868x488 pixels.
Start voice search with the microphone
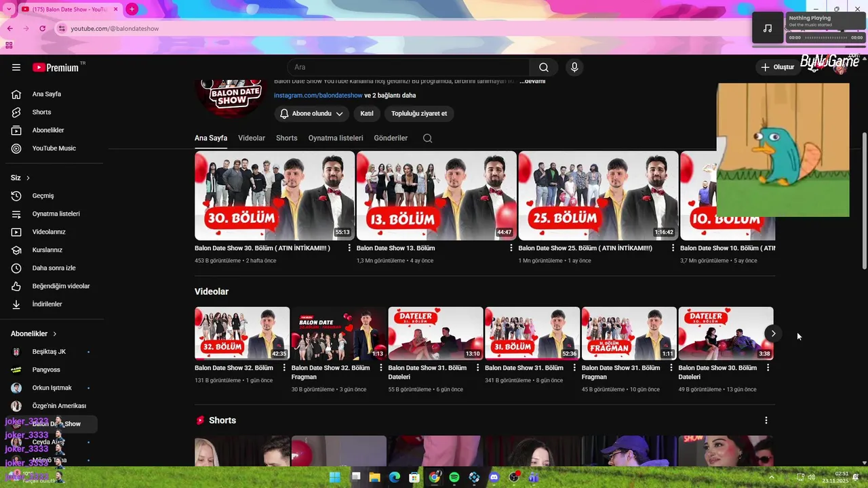pyautogui.click(x=574, y=67)
